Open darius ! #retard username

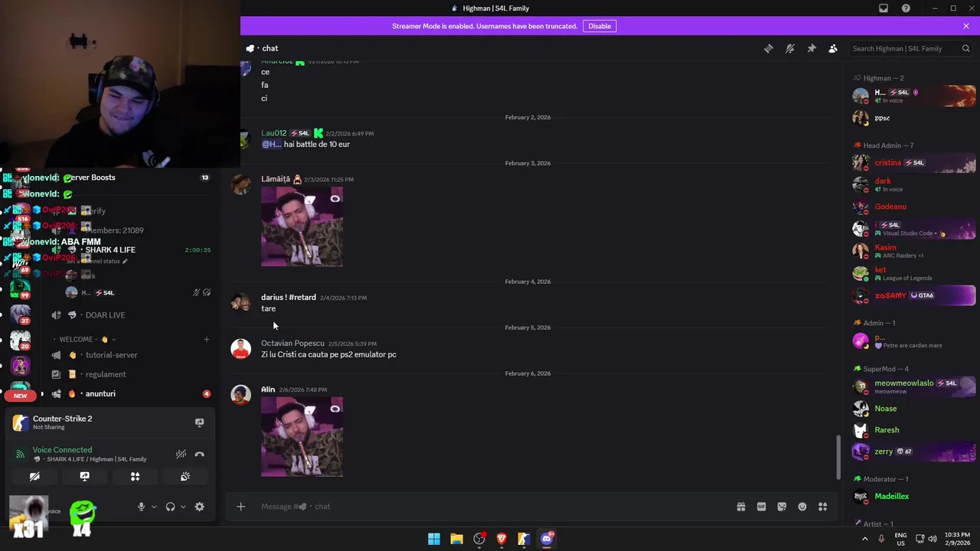click(x=289, y=297)
